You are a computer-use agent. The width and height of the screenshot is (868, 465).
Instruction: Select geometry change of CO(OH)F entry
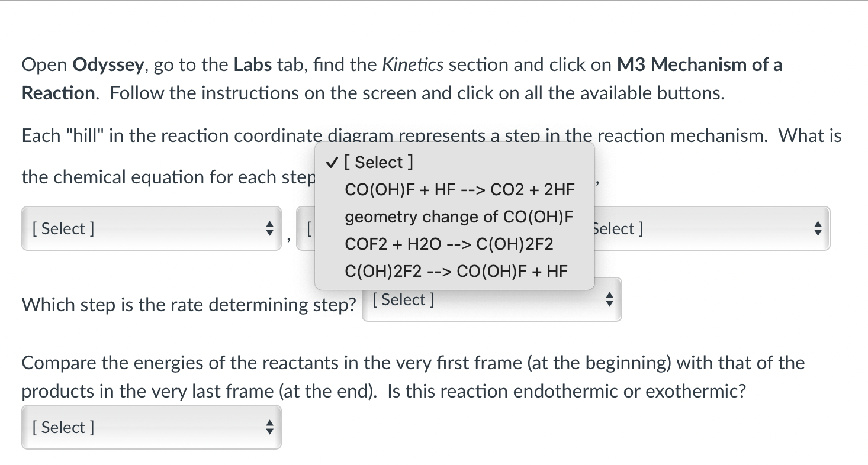(459, 217)
